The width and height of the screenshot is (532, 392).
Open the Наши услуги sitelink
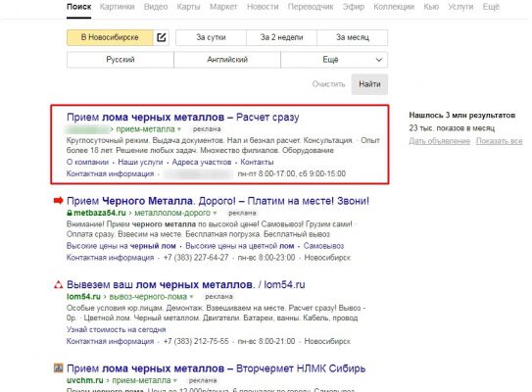click(140, 163)
